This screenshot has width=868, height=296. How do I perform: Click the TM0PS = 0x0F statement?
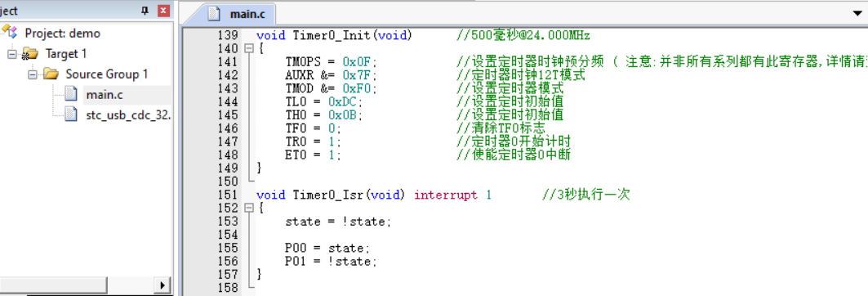coord(331,62)
